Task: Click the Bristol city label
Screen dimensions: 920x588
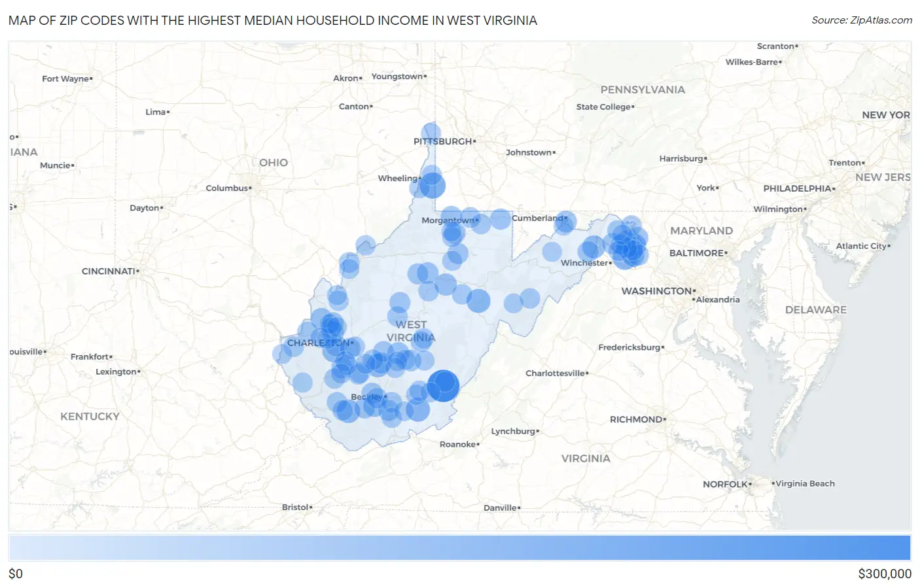Action: point(295,508)
